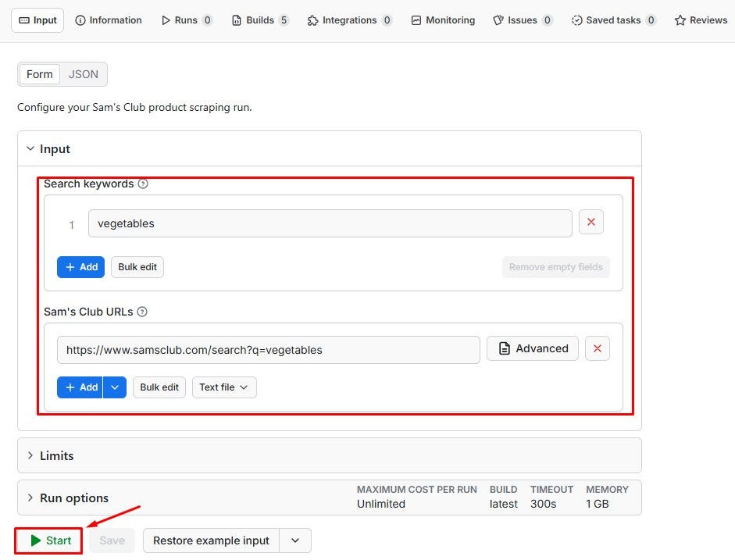735x560 pixels.
Task: Open the Text file dropdown
Action: point(224,387)
